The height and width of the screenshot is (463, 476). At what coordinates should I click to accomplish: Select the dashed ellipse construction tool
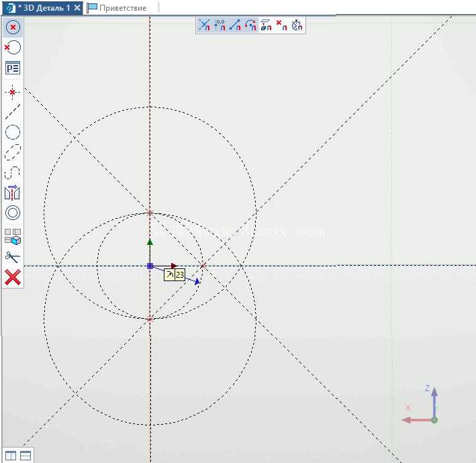coord(13,152)
